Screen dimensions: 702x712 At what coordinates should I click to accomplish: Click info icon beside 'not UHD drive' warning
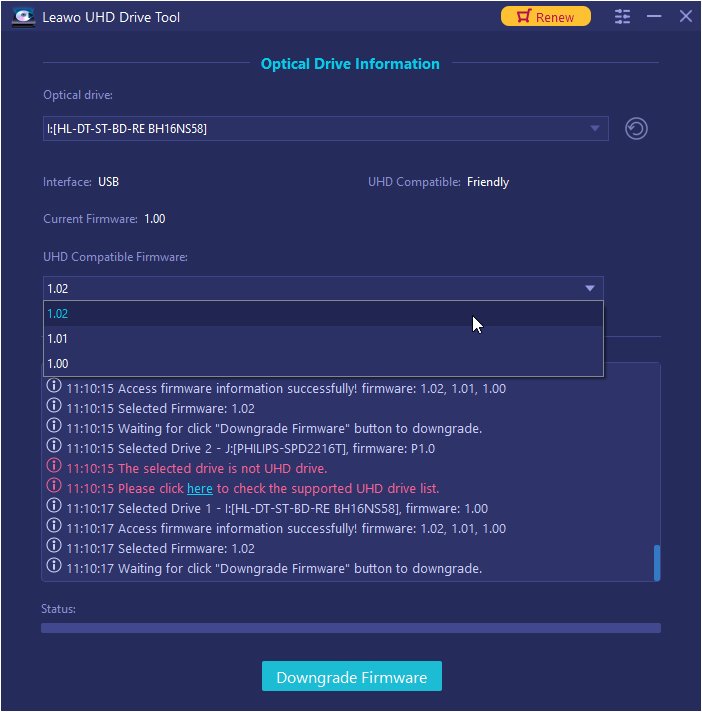click(x=55, y=468)
